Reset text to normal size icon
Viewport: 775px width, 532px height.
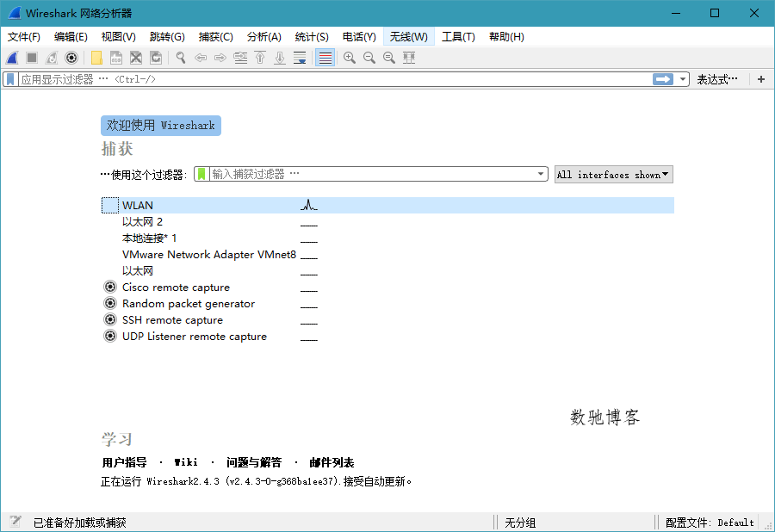click(x=389, y=58)
